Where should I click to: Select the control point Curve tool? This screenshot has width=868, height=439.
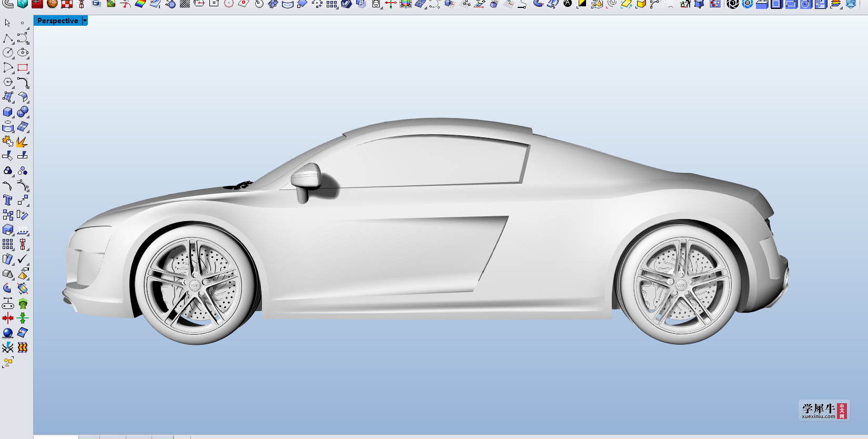coord(23,38)
